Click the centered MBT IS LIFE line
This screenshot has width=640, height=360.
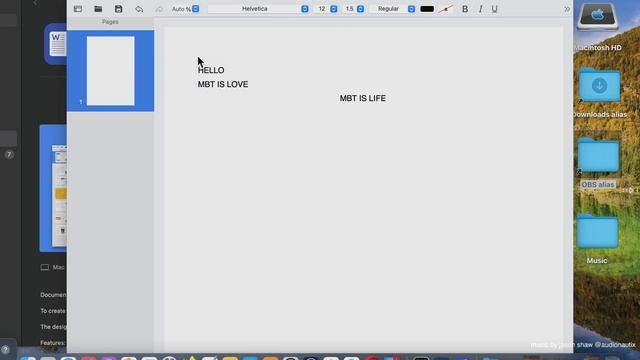(x=363, y=98)
